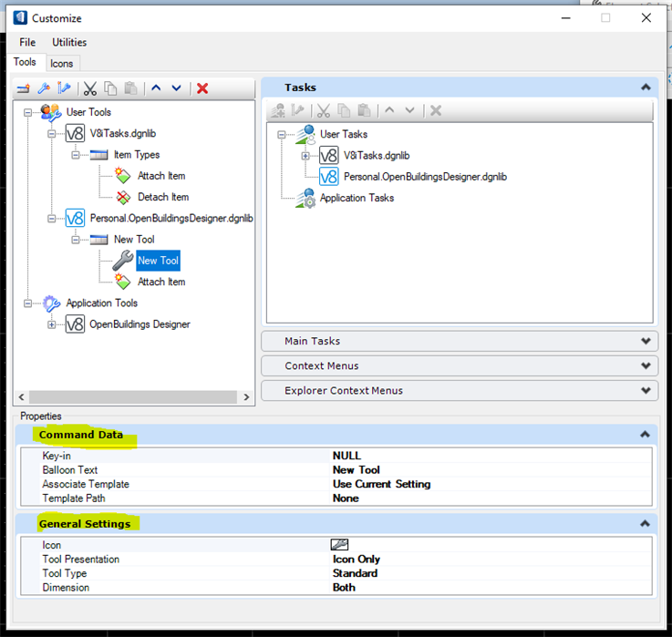Click move up arrow in Tasks toolbar
The width and height of the screenshot is (672, 637).
click(389, 110)
